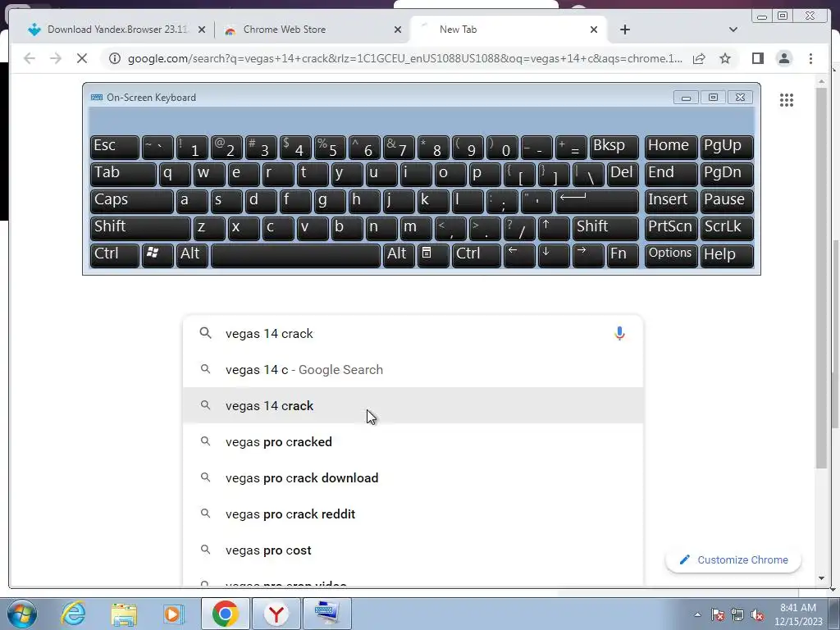Close the Chrome Web Store tab
Screen dimensions: 840x630
tap(398, 30)
